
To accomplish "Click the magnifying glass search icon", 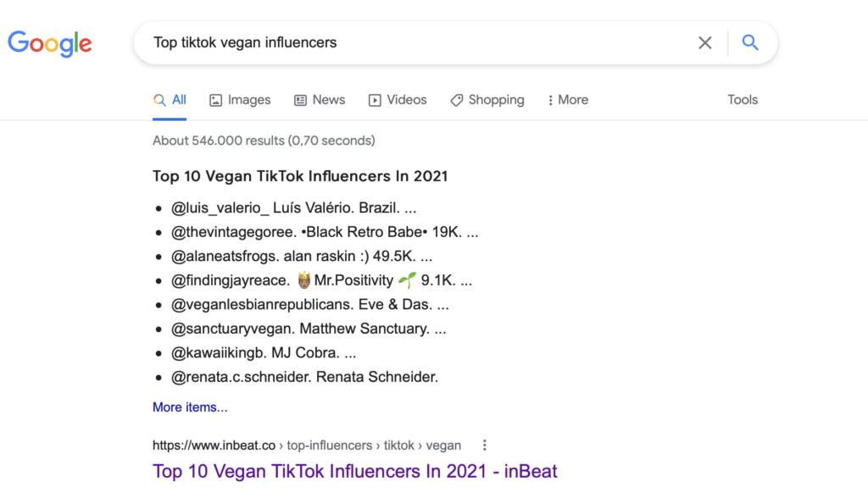I will 749,42.
